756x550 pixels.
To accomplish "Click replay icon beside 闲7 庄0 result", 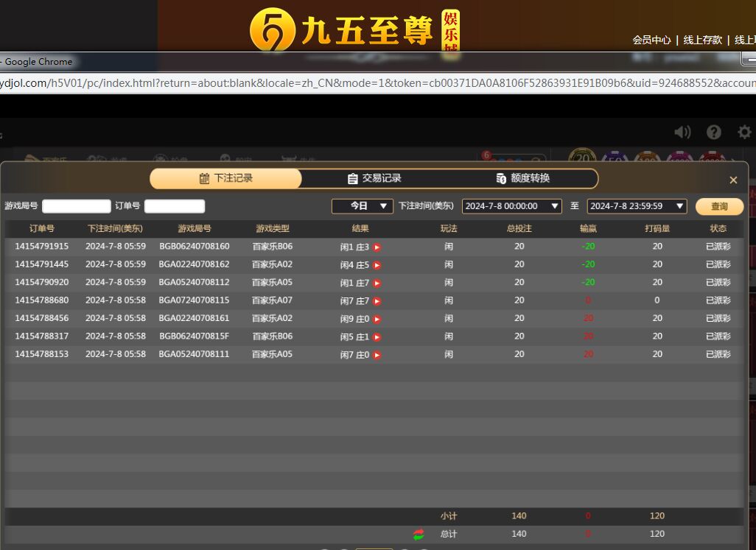I will [x=377, y=355].
